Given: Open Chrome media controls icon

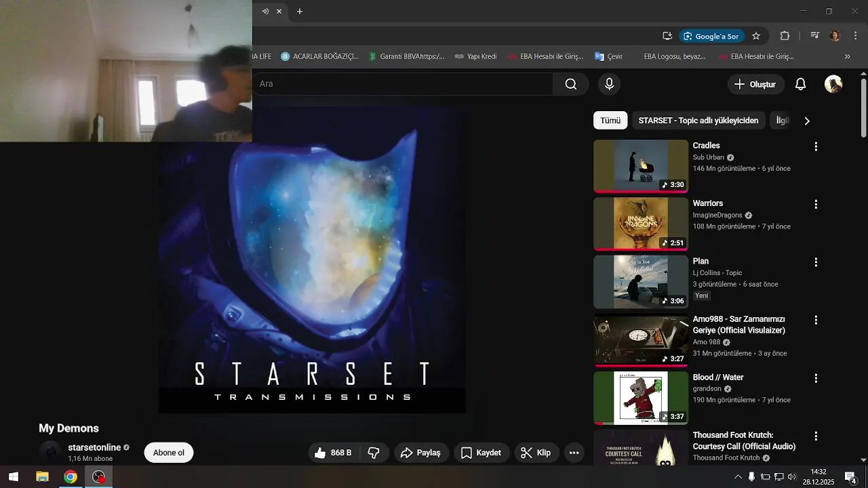Looking at the screenshot, I should (815, 36).
